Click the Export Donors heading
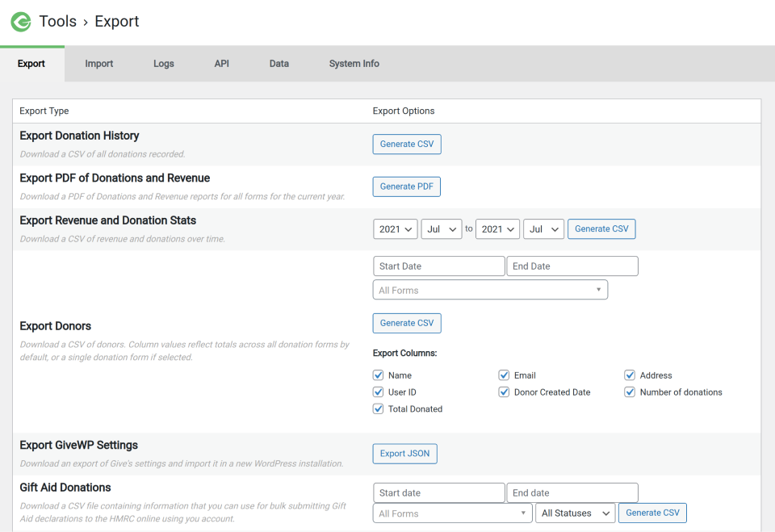 [x=56, y=326]
